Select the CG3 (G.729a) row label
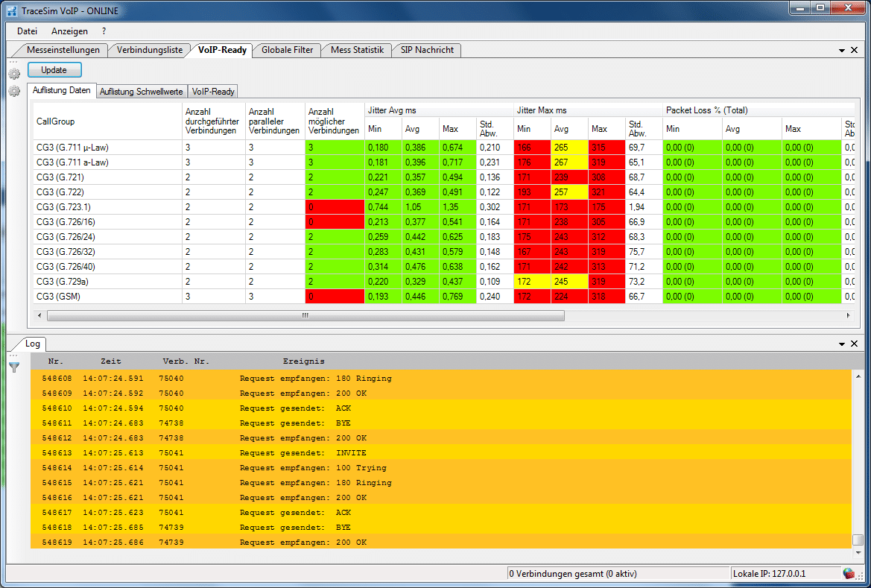This screenshot has width=871, height=588. click(x=63, y=282)
